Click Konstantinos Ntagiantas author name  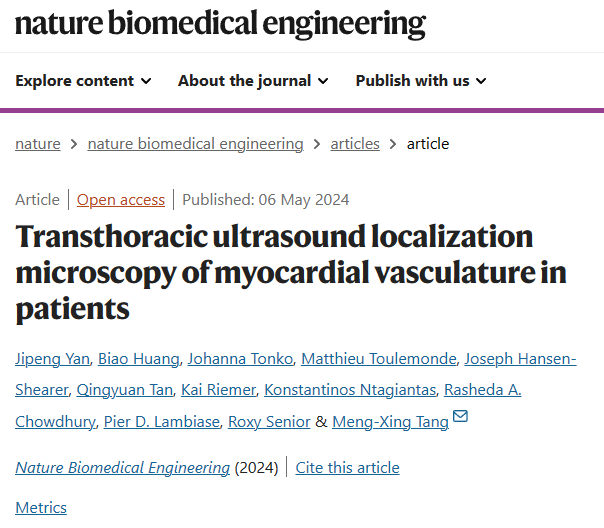[x=350, y=390]
